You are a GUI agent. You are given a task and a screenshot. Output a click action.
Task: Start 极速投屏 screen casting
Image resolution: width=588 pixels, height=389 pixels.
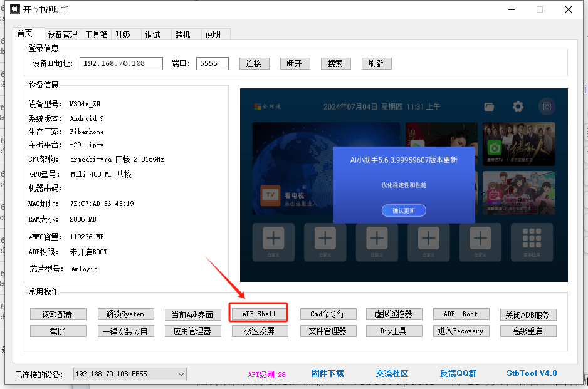tap(260, 331)
